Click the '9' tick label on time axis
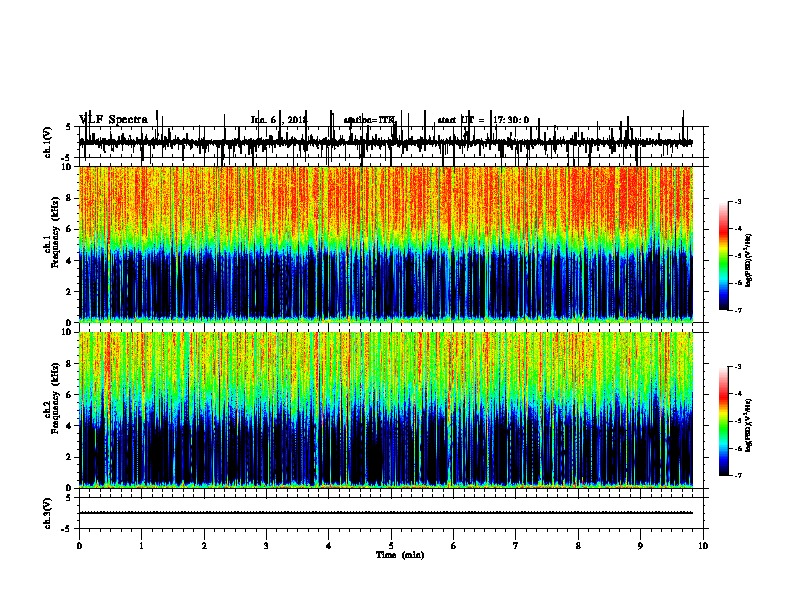 pyautogui.click(x=640, y=546)
